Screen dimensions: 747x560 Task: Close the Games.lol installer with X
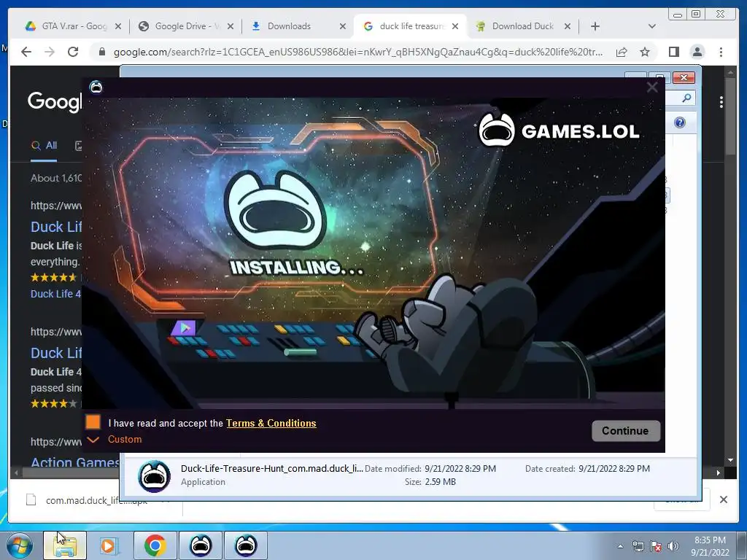pyautogui.click(x=651, y=87)
